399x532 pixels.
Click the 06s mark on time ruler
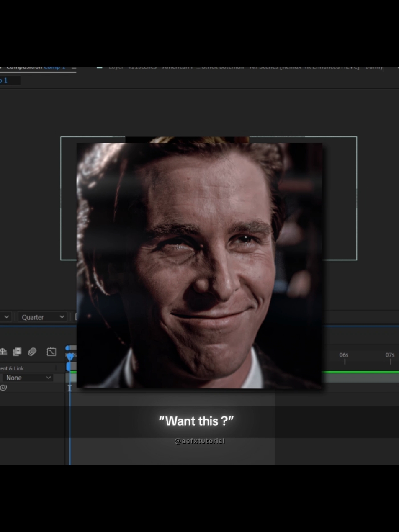tap(344, 355)
